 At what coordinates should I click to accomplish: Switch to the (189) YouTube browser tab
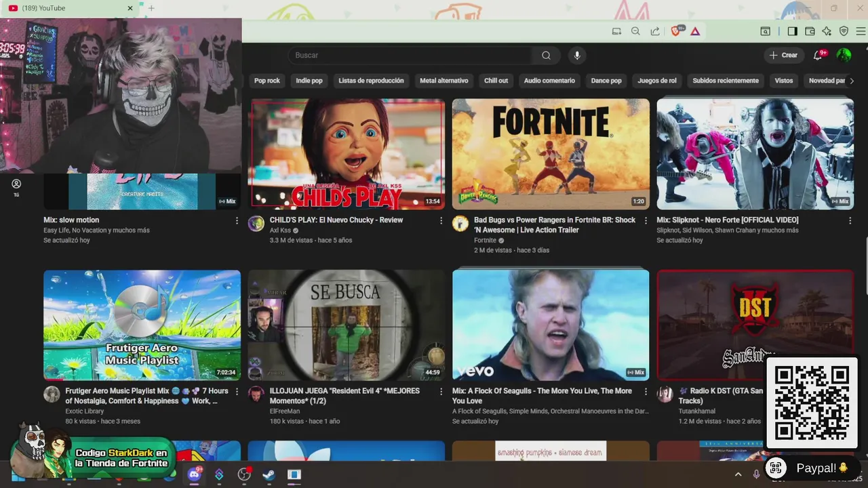pos(70,8)
